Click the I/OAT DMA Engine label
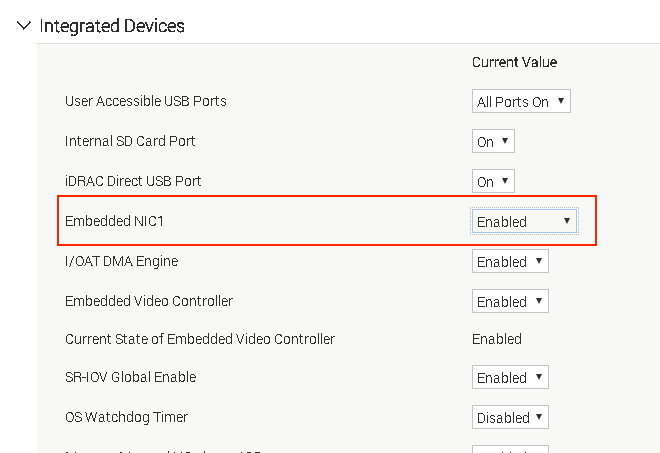This screenshot has height=453, width=660. pos(122,262)
